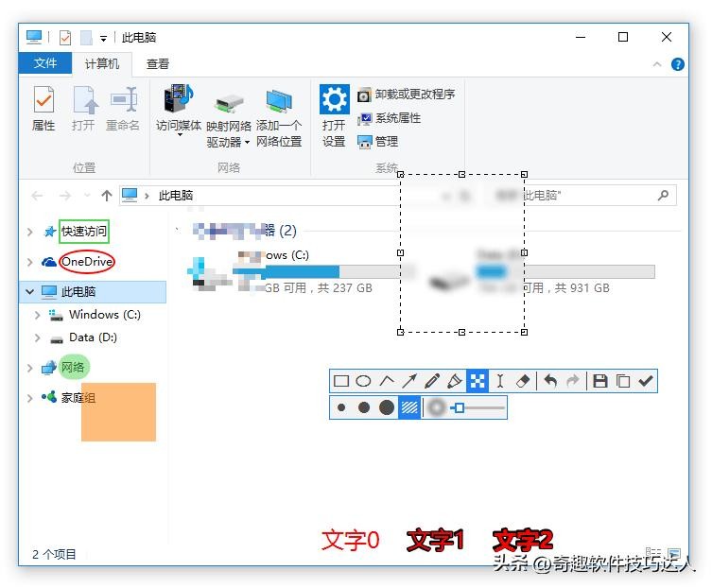
Task: Select the ellipse drawing tool
Action: [363, 381]
